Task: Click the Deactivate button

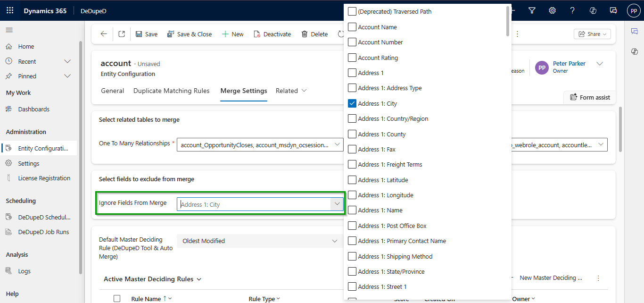Action: (x=272, y=34)
